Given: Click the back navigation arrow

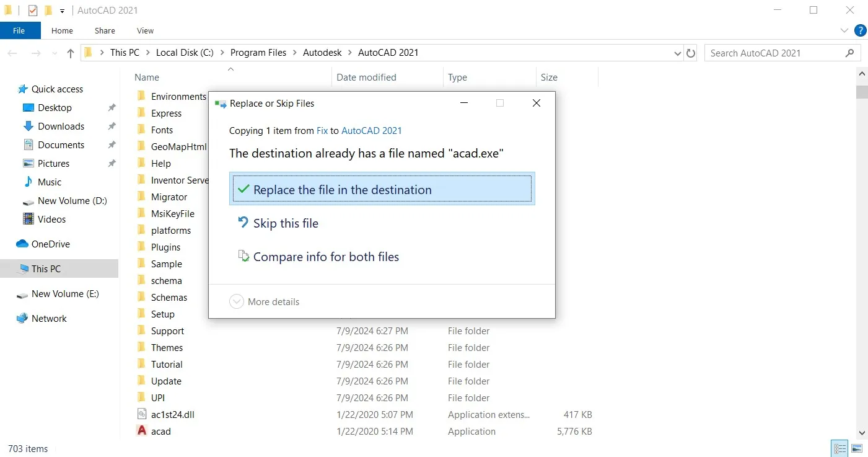Looking at the screenshot, I should click(x=12, y=53).
